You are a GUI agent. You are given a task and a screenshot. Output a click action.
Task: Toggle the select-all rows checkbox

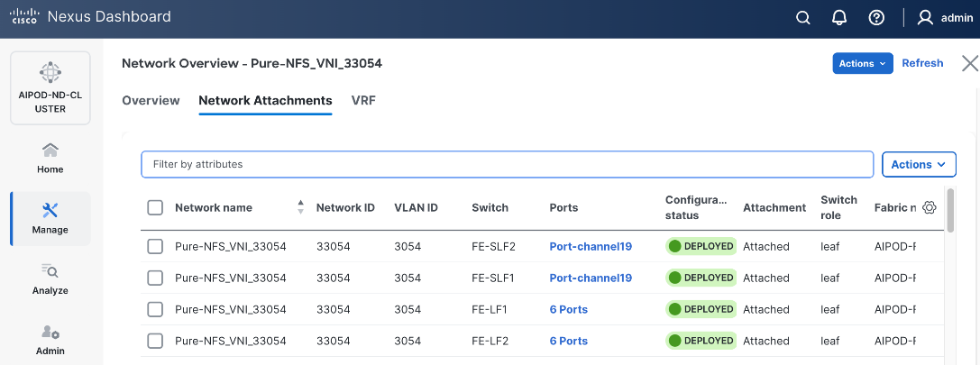pos(155,207)
